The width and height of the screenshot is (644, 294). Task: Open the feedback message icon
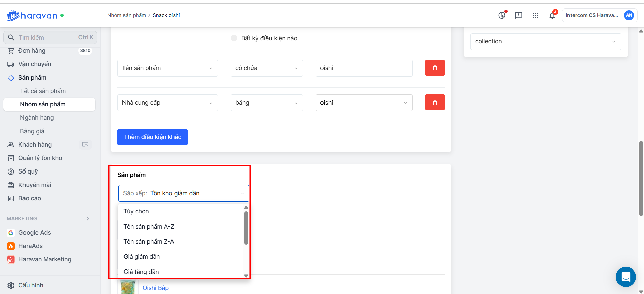[x=518, y=15]
